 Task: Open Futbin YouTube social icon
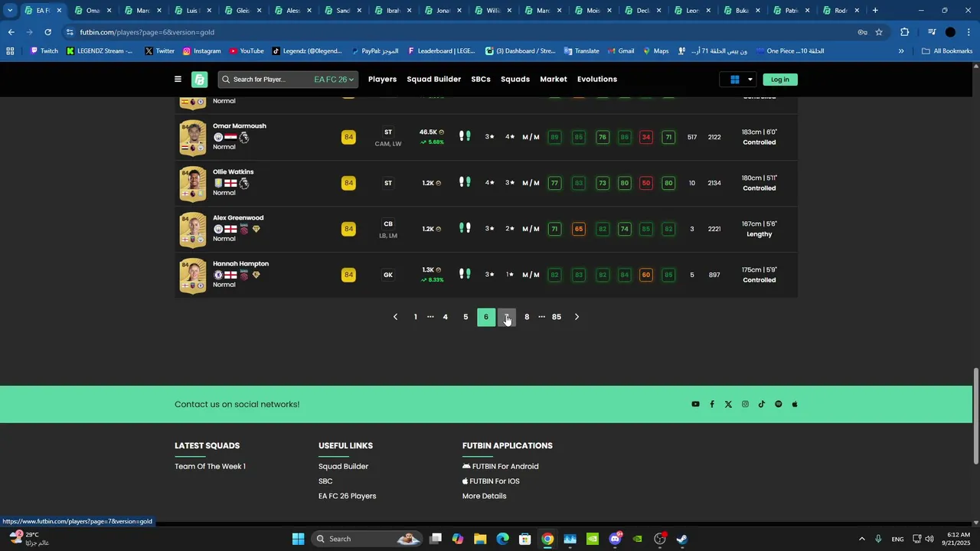click(695, 404)
